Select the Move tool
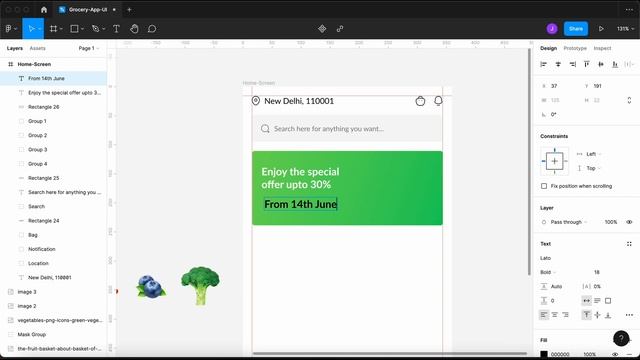 click(x=31, y=29)
